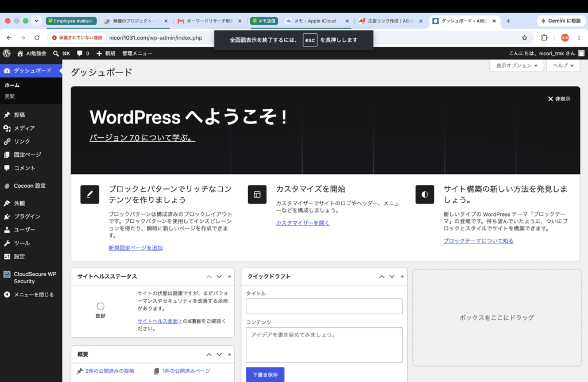Expand 表示オプション dropdown

pyautogui.click(x=516, y=65)
